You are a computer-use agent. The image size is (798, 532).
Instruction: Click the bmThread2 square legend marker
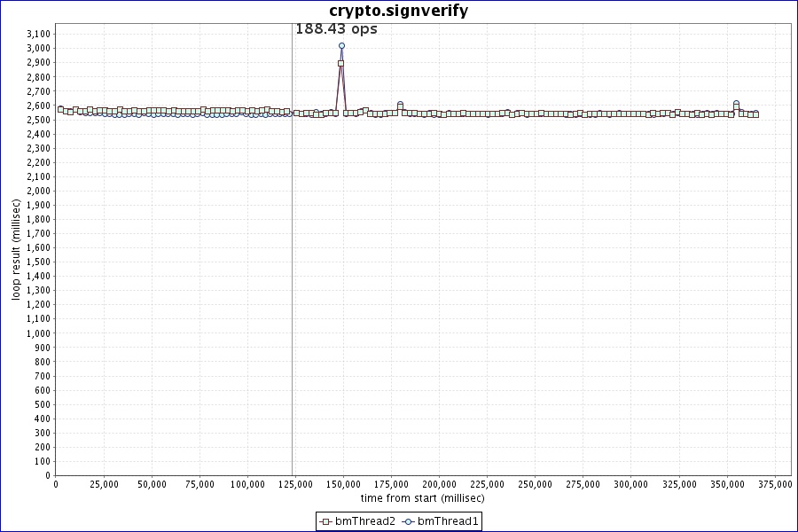coord(327,522)
